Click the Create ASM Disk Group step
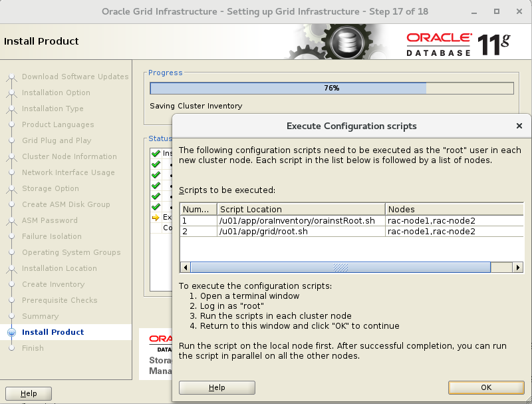This screenshot has width=532, height=404. point(66,204)
